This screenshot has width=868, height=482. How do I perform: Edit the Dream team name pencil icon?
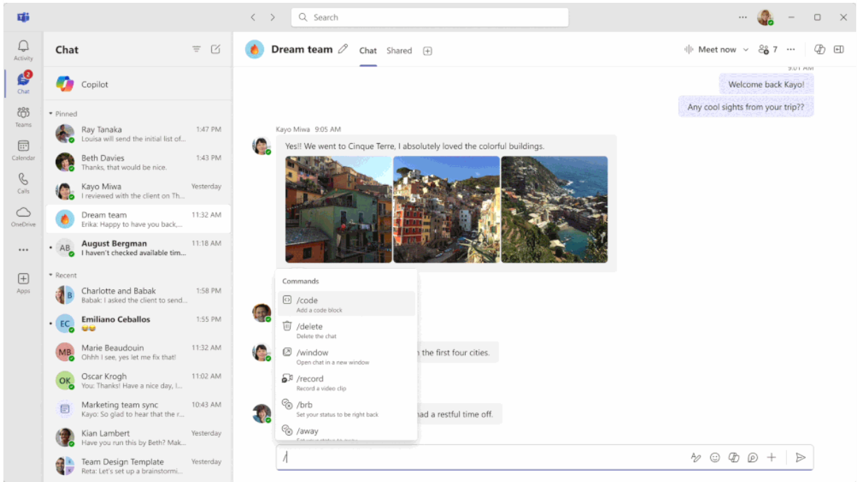tap(343, 49)
